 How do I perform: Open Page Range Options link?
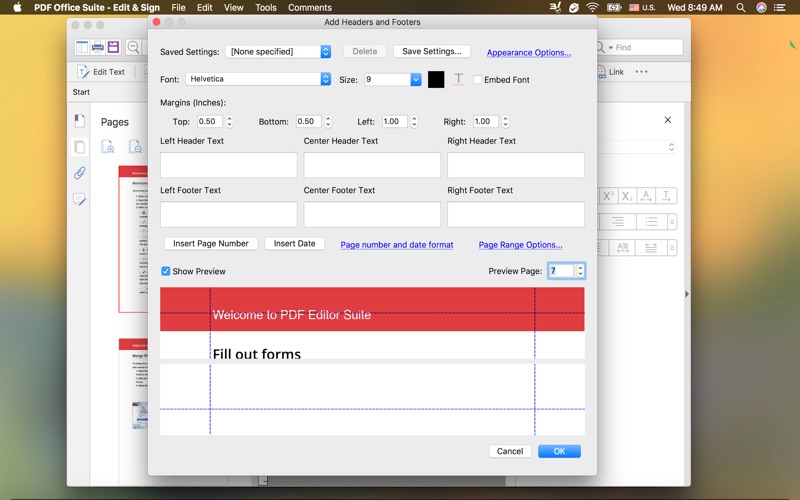(520, 245)
